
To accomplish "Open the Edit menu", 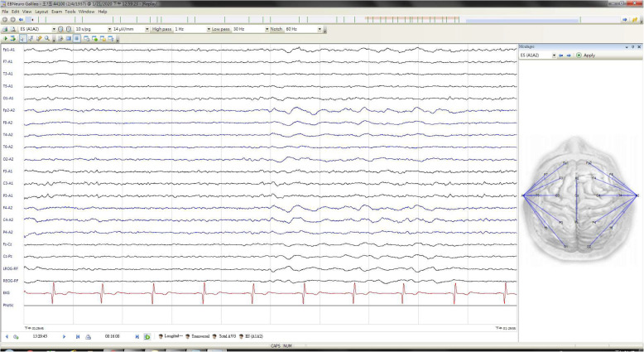I will tap(15, 12).
